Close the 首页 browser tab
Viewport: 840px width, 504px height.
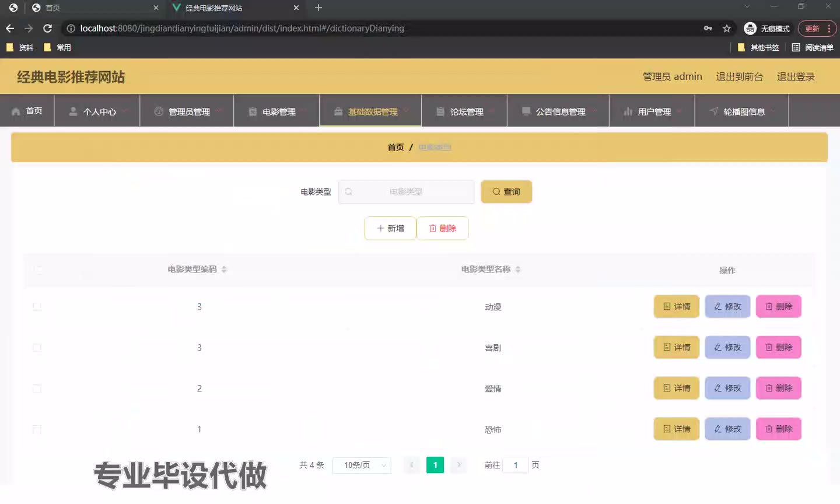(156, 8)
